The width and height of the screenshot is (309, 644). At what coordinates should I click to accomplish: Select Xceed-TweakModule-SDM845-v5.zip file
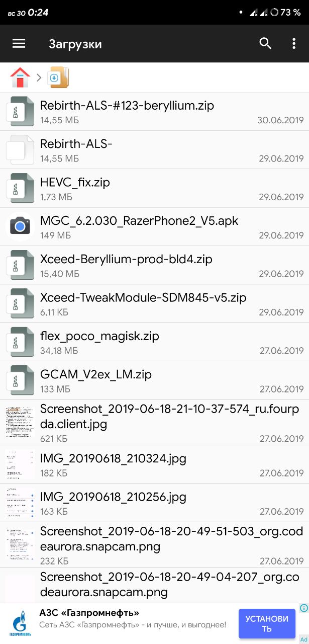[154, 303]
